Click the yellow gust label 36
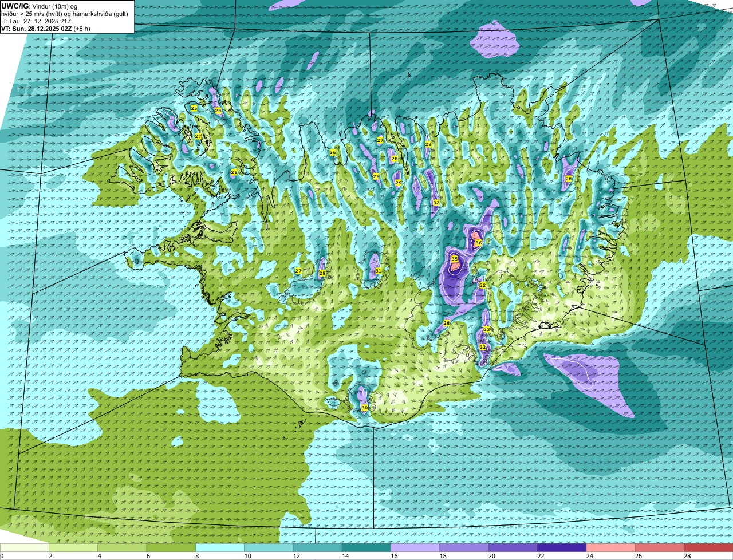The height and width of the screenshot is (560, 733). [478, 243]
